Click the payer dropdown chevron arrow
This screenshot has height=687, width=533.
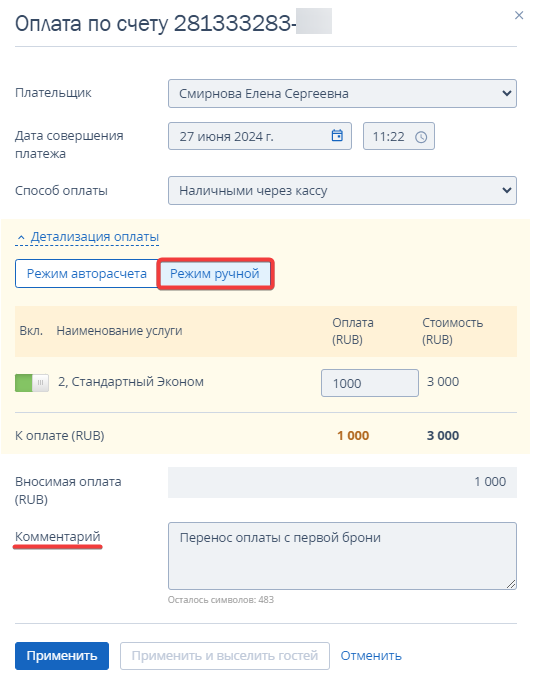click(x=507, y=93)
